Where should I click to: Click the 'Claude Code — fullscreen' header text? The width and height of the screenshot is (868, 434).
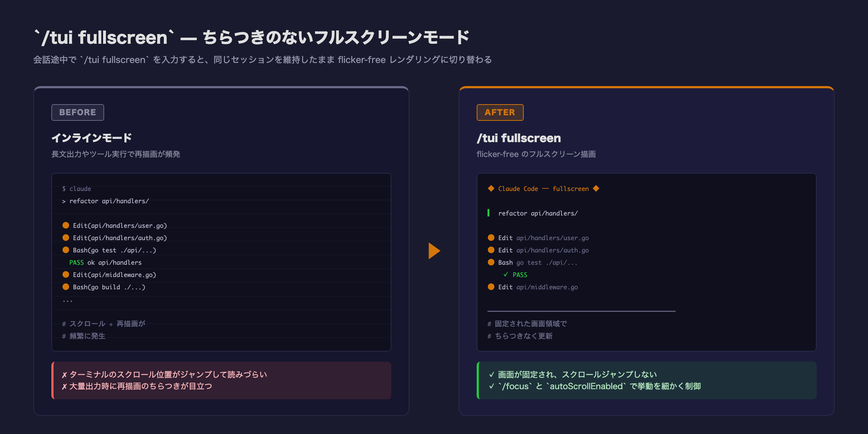tap(544, 189)
